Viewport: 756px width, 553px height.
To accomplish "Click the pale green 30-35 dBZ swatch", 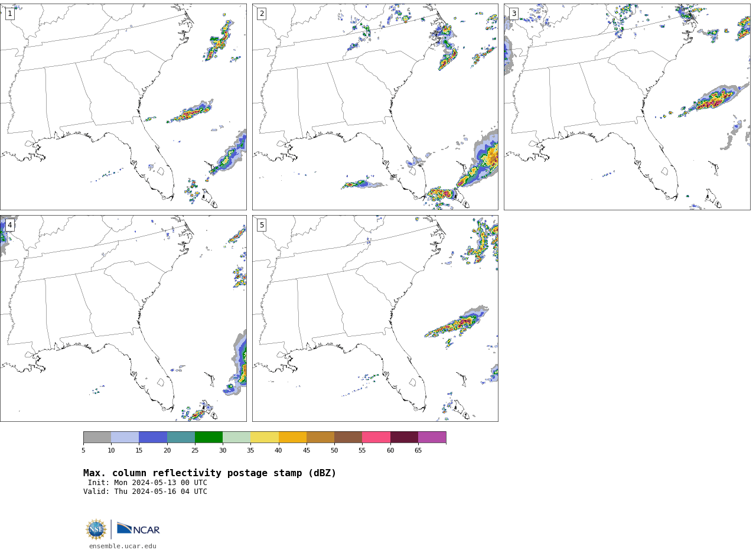I will point(236,437).
